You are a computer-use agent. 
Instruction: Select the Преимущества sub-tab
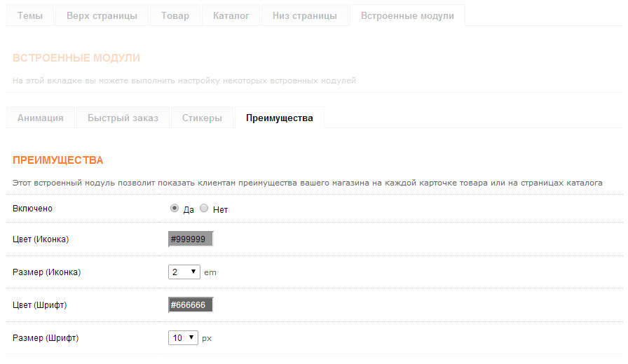[279, 118]
